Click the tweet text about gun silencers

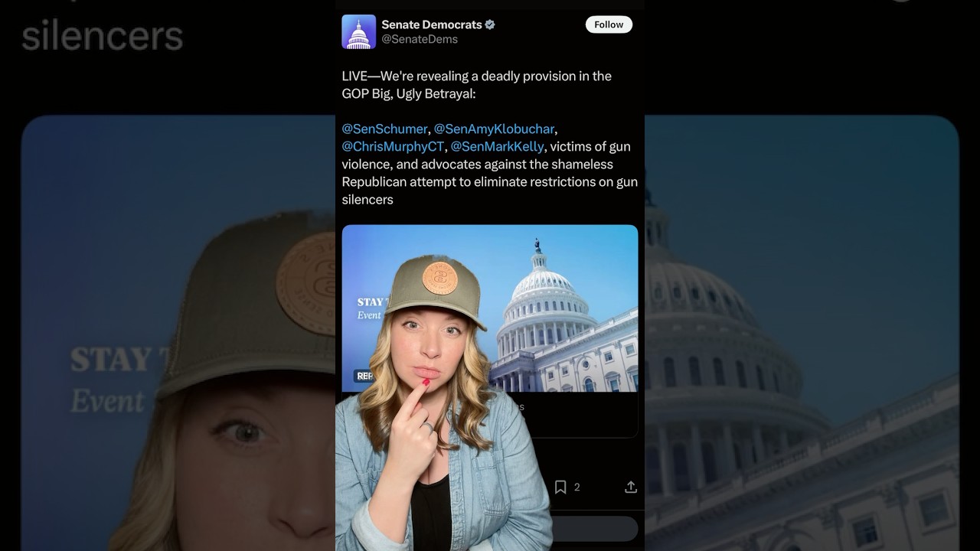point(490,138)
